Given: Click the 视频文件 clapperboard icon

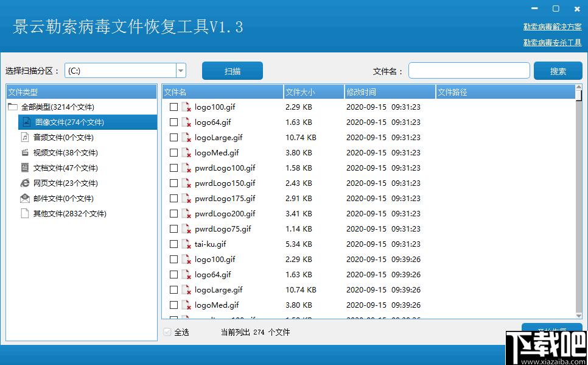Looking at the screenshot, I should click(x=25, y=152).
